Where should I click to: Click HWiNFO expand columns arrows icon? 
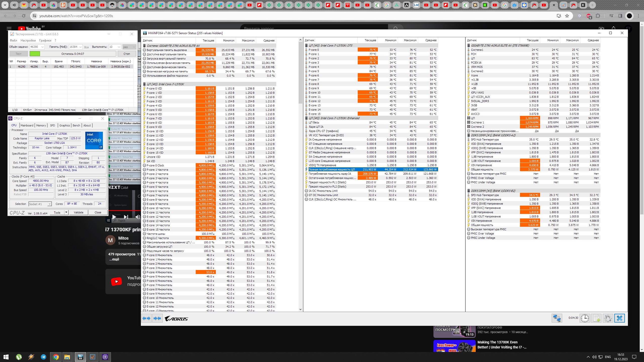(x=146, y=318)
